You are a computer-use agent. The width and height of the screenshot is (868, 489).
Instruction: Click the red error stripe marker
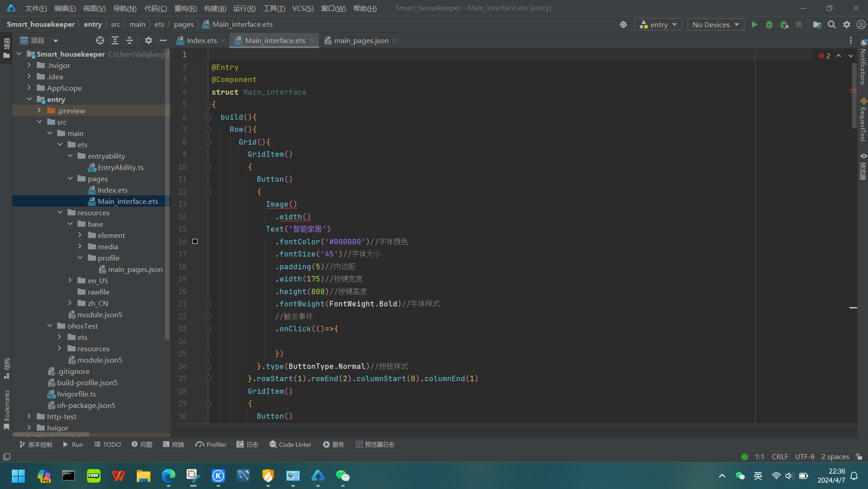tap(853, 91)
